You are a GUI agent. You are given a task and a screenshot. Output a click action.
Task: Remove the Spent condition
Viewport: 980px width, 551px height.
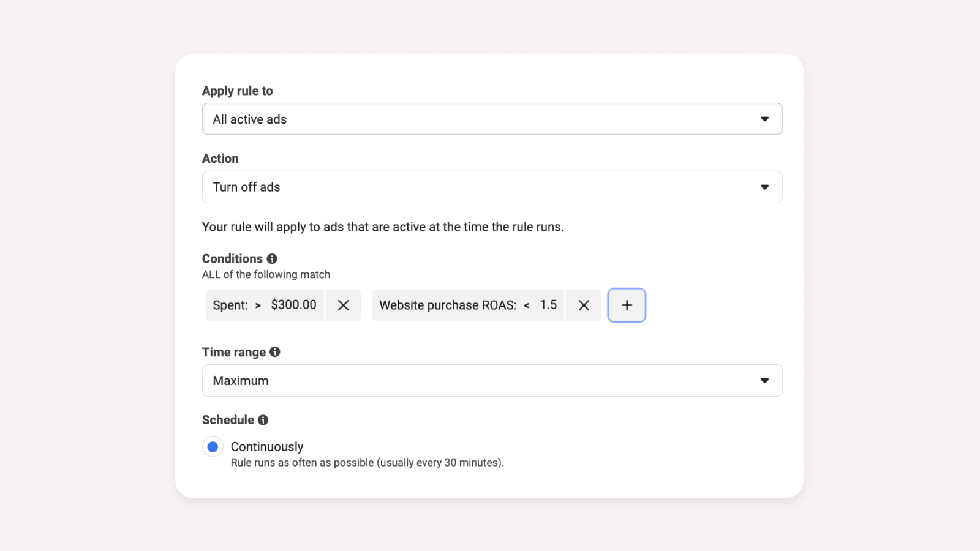coord(343,305)
